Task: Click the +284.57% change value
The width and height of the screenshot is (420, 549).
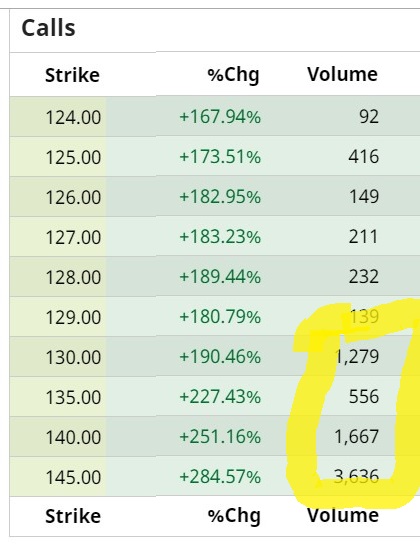Action: pyautogui.click(x=220, y=477)
